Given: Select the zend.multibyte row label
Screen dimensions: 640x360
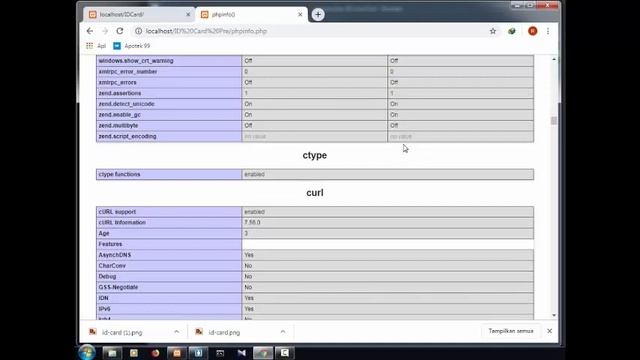Looking at the screenshot, I should pyautogui.click(x=118, y=126).
